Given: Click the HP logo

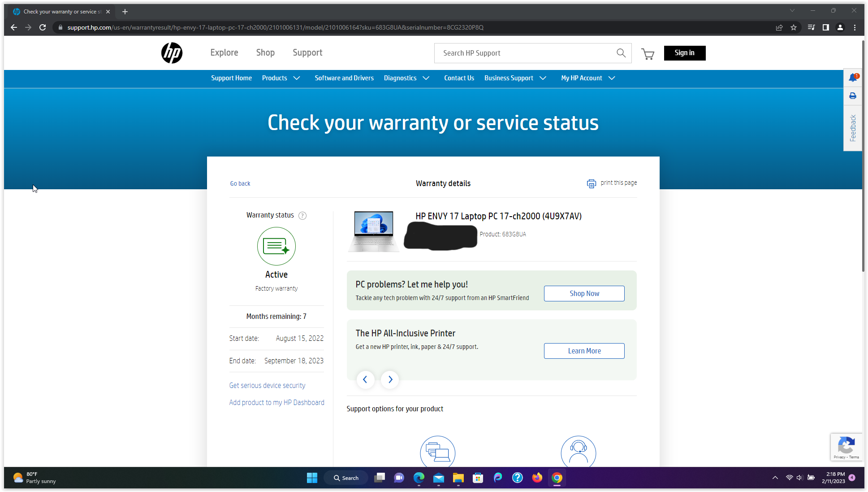Looking at the screenshot, I should [x=172, y=53].
